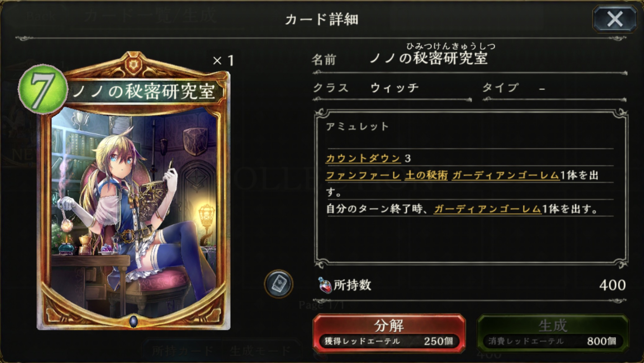Click the red ether vial icon
This screenshot has height=363, width=644.
tap(325, 285)
